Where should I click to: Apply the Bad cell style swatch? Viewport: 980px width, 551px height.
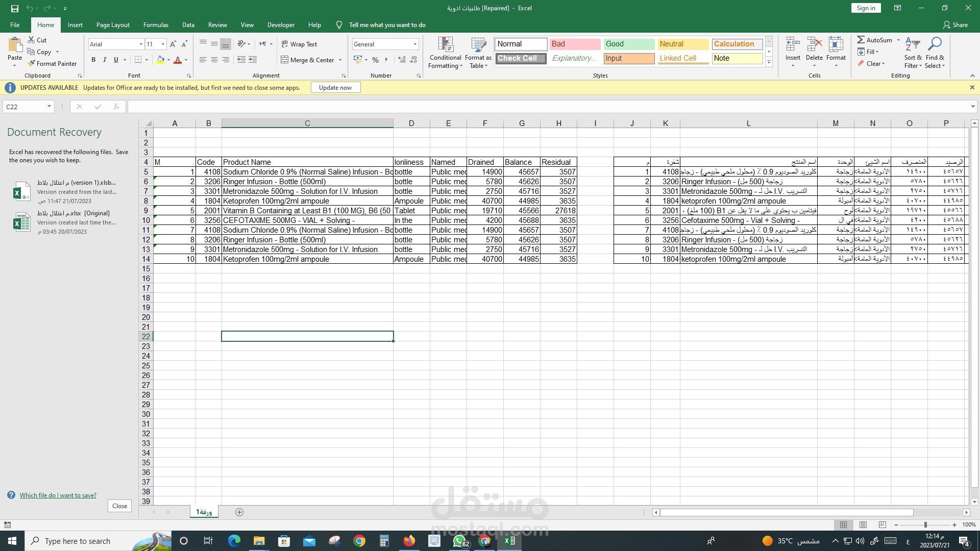click(575, 44)
